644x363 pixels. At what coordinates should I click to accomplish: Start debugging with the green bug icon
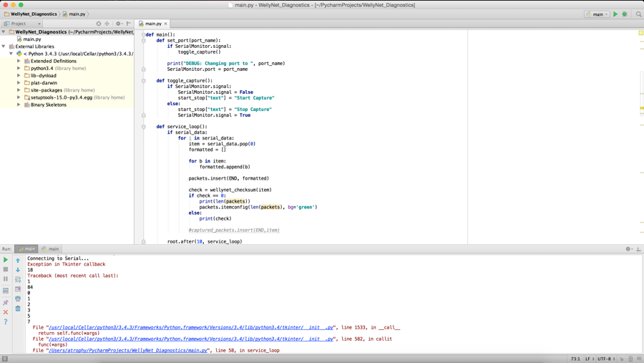pos(625,14)
